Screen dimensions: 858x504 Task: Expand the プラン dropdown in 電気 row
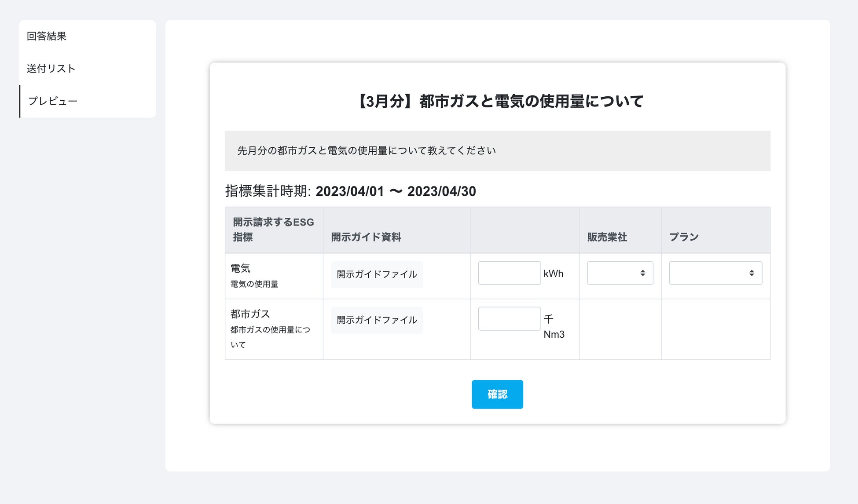(x=715, y=273)
